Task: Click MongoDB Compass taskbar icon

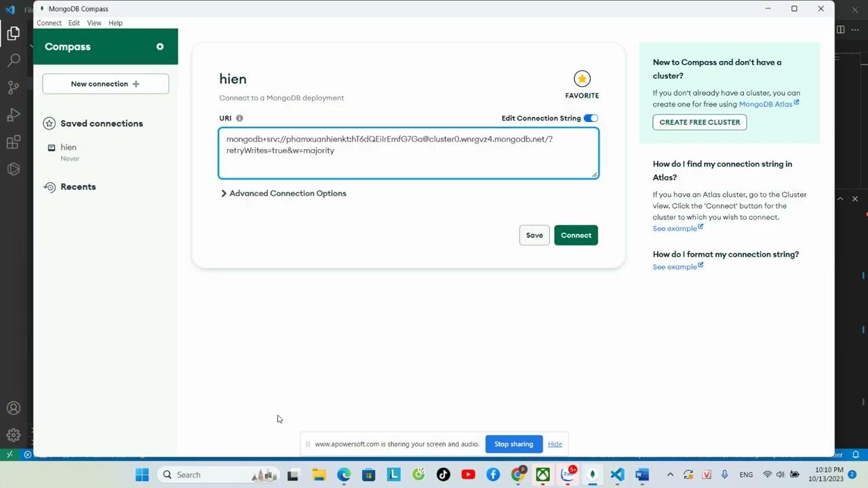Action: (x=592, y=474)
